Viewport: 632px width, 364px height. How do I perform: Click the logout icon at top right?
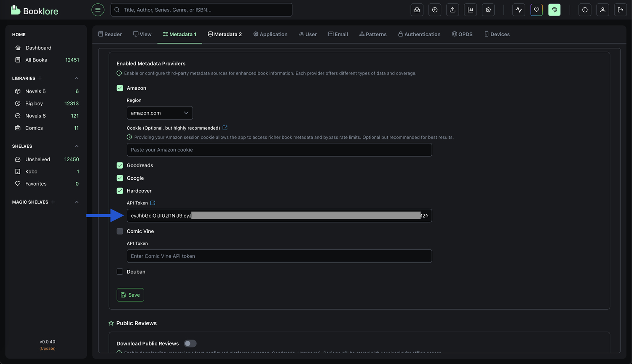pos(620,10)
